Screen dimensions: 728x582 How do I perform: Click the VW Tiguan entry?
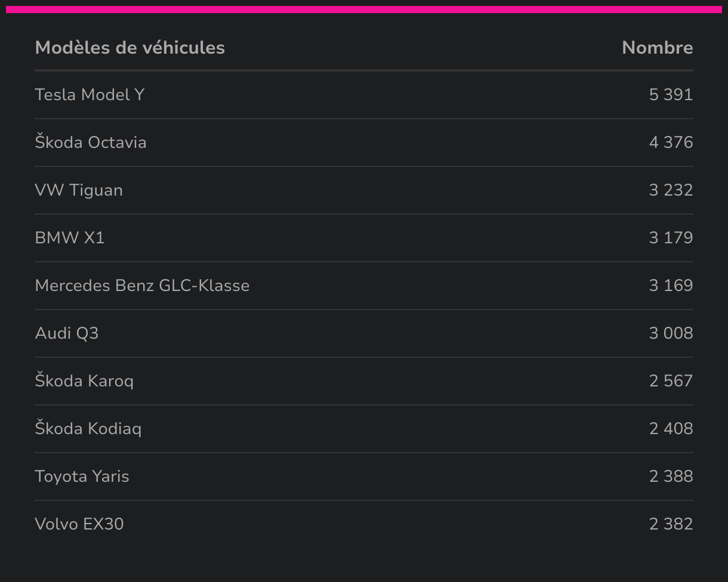[79, 190]
